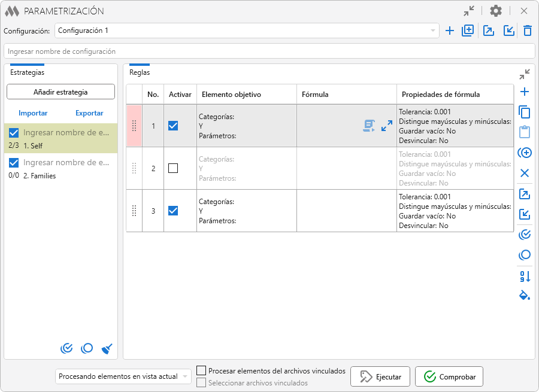539x392 pixels.
Task: Click the Ingresar nombre de configuración field
Action: 269,51
